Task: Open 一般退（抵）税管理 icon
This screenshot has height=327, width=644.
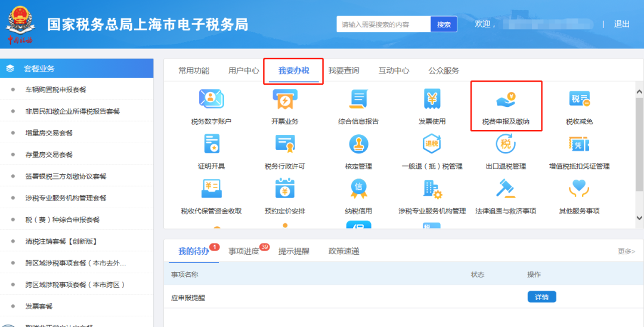Action: click(432, 144)
